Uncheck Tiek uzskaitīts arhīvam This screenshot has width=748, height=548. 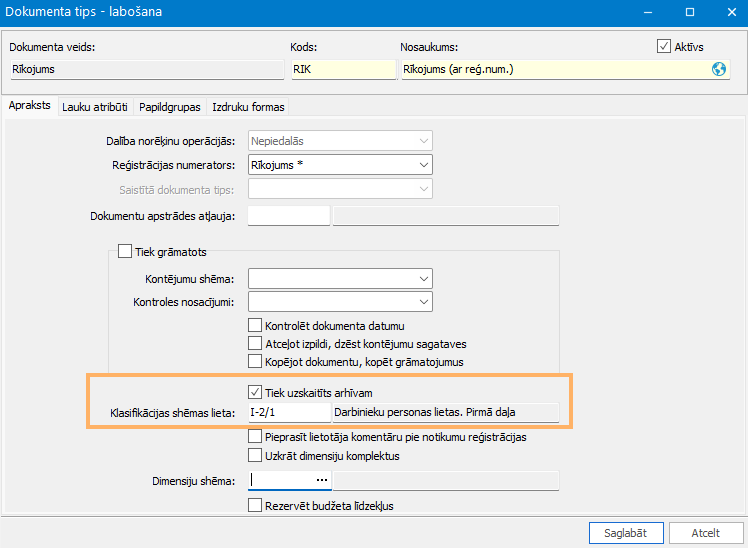coord(255,392)
